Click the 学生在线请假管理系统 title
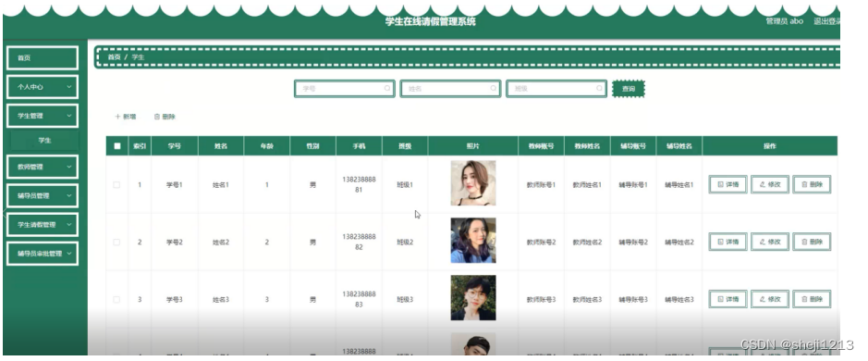This screenshot has height=361, width=868. pyautogui.click(x=430, y=21)
